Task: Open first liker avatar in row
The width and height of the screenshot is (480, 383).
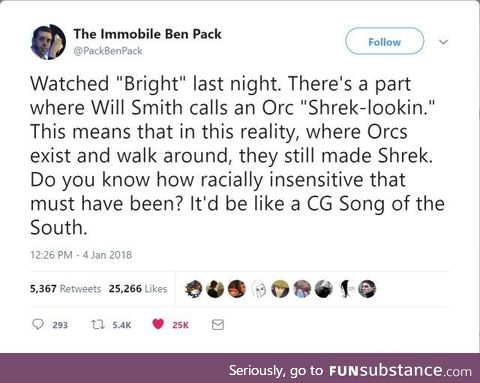Action: (194, 289)
